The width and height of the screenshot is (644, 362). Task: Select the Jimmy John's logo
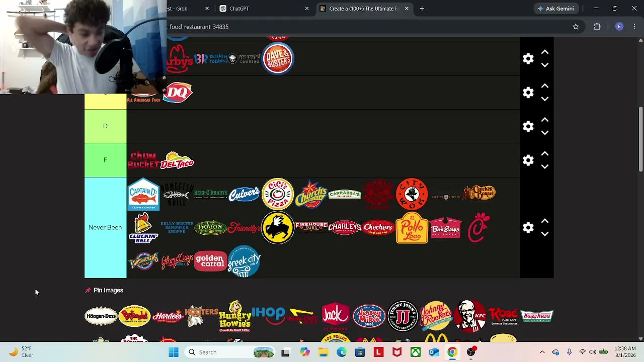403,316
